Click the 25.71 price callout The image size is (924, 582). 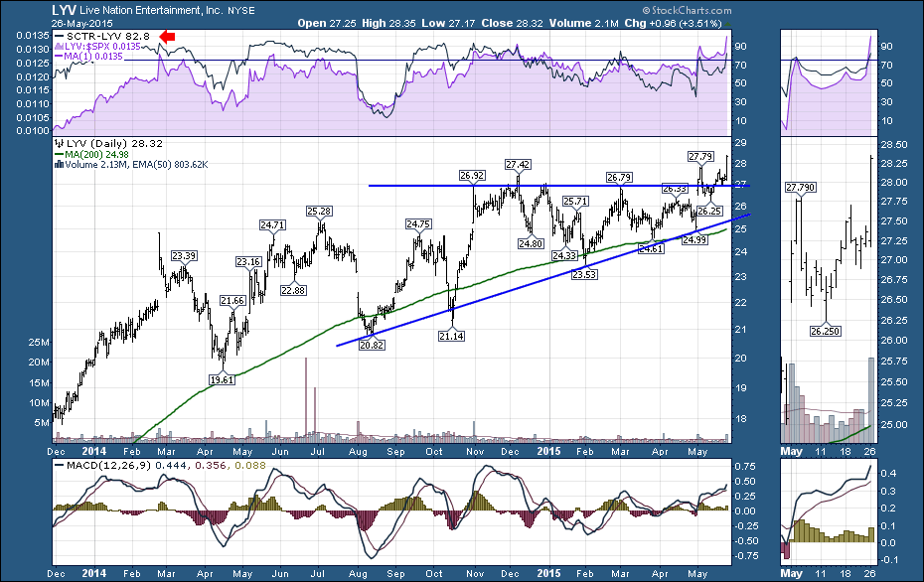575,201
